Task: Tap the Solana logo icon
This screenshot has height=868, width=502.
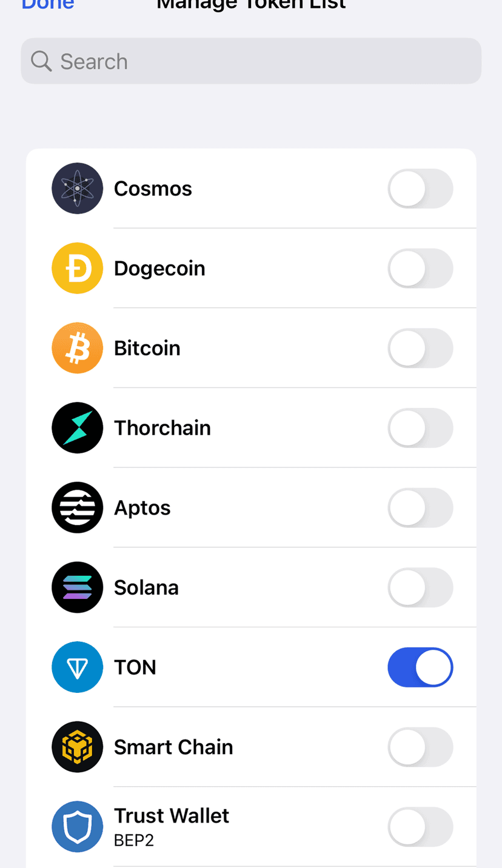Action: click(x=77, y=587)
